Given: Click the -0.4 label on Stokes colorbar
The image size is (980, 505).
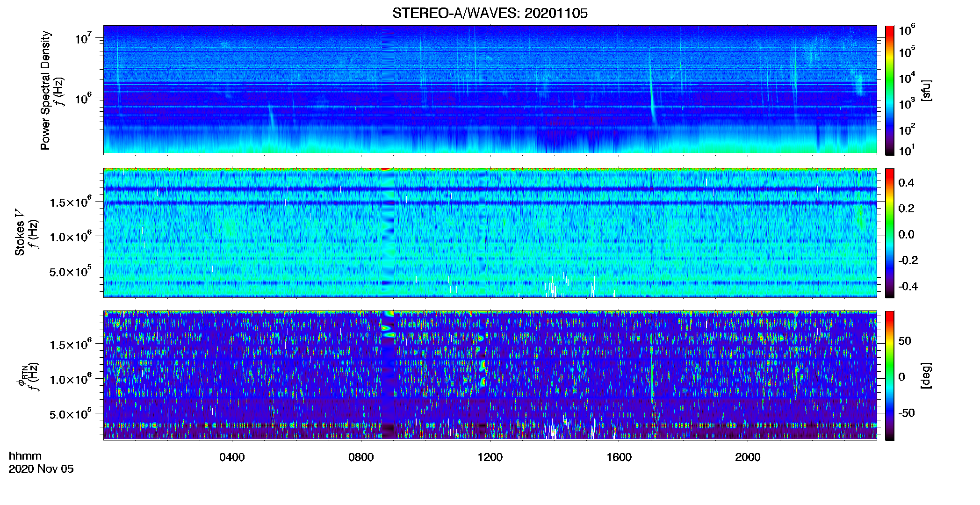Looking at the screenshot, I should [908, 286].
